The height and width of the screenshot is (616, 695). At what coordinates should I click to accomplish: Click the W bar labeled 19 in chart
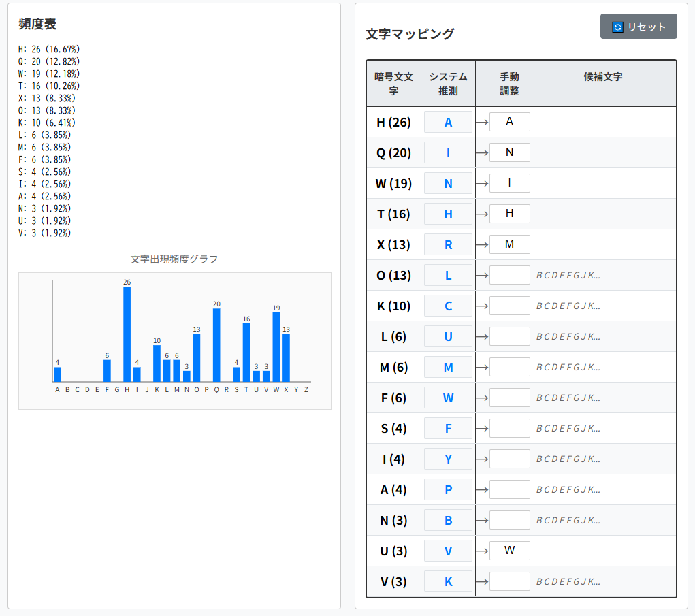coord(276,346)
